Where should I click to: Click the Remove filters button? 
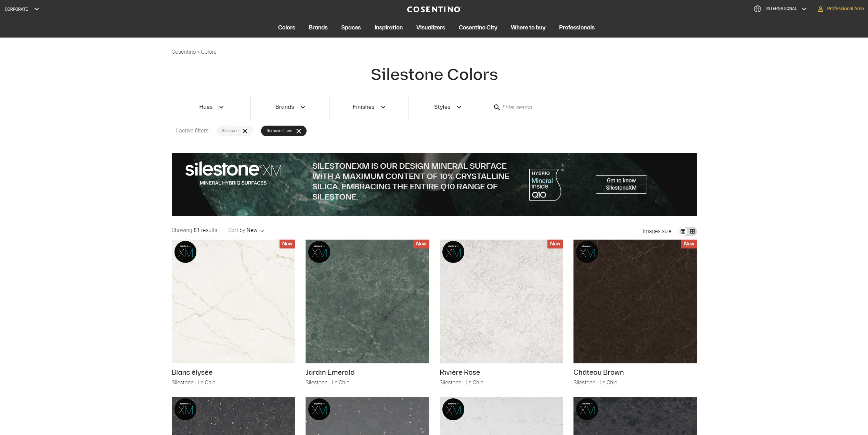click(x=283, y=131)
